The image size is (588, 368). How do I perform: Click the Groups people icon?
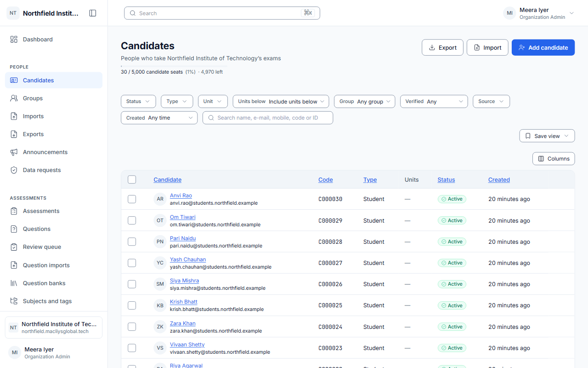click(x=14, y=98)
